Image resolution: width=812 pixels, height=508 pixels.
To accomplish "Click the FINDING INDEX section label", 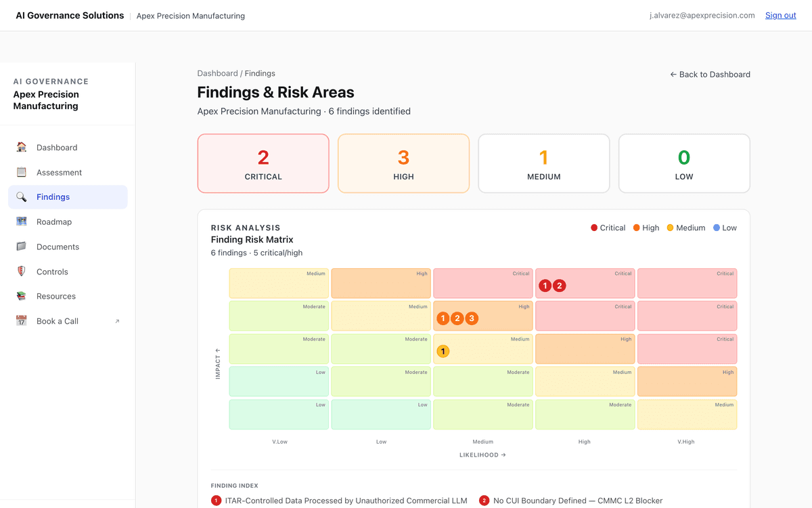I will 234,486.
